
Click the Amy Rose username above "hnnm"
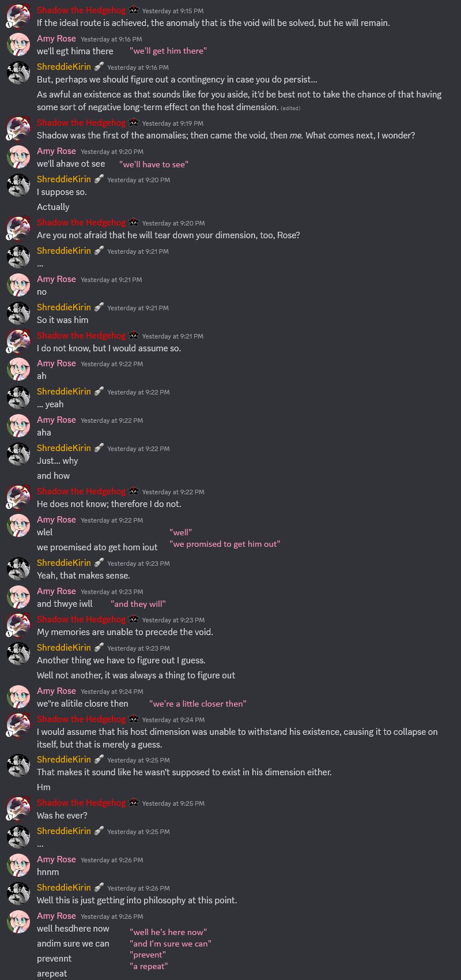(56, 859)
